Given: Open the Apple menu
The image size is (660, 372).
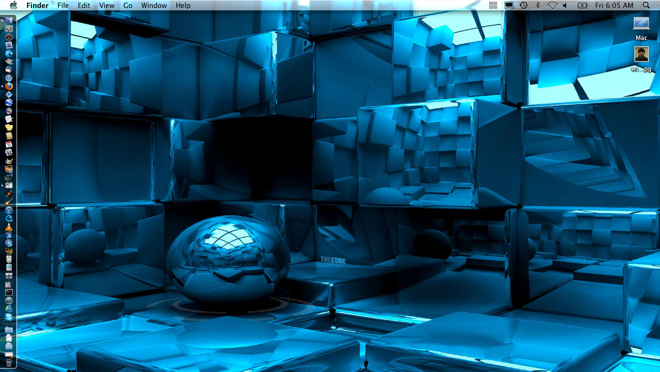Looking at the screenshot, I should (13, 5).
